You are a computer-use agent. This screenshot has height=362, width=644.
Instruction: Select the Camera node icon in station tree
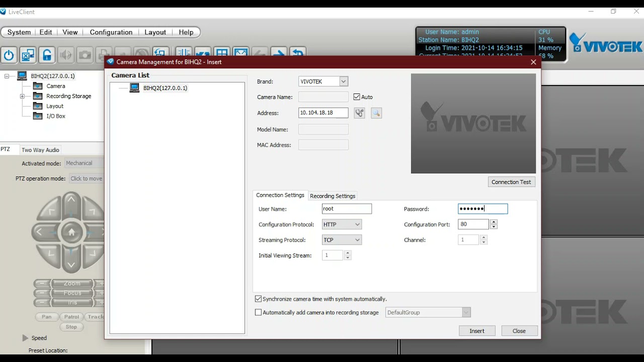pyautogui.click(x=38, y=86)
